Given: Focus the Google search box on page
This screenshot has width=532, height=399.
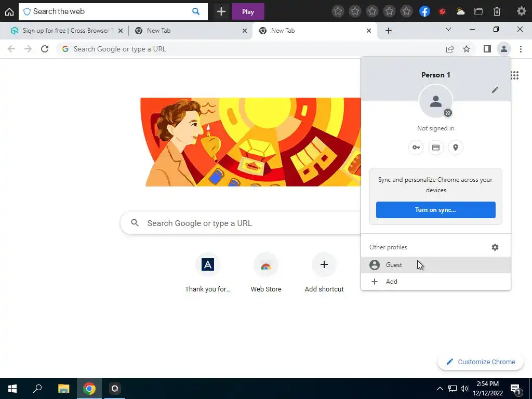Looking at the screenshot, I should tap(241, 223).
